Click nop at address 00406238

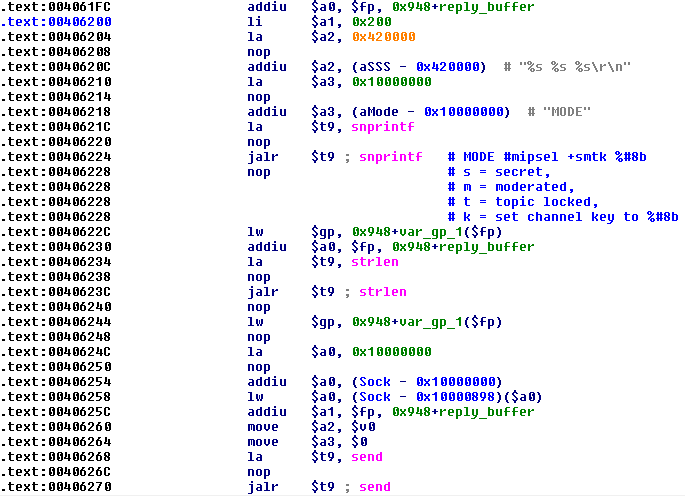pos(259,277)
